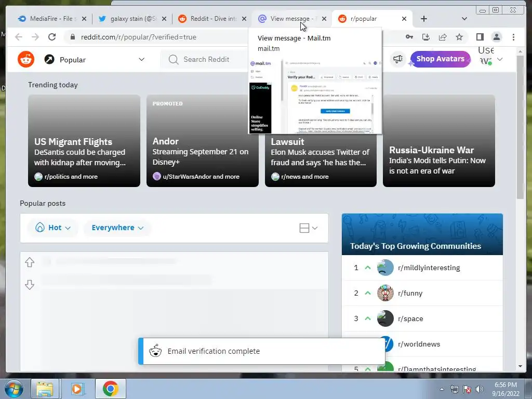This screenshot has height=399, width=532.
Task: Open a new browser tab
Action: (424, 19)
